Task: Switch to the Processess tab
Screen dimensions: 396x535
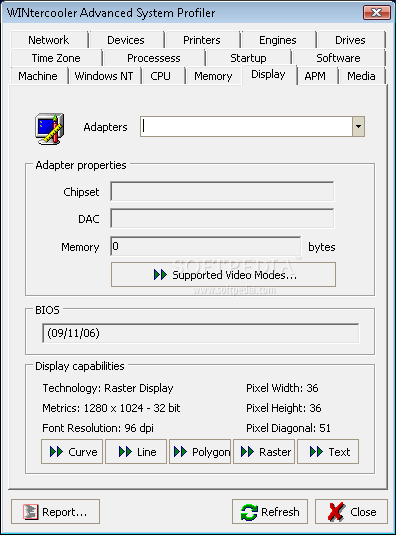Action: click(153, 58)
